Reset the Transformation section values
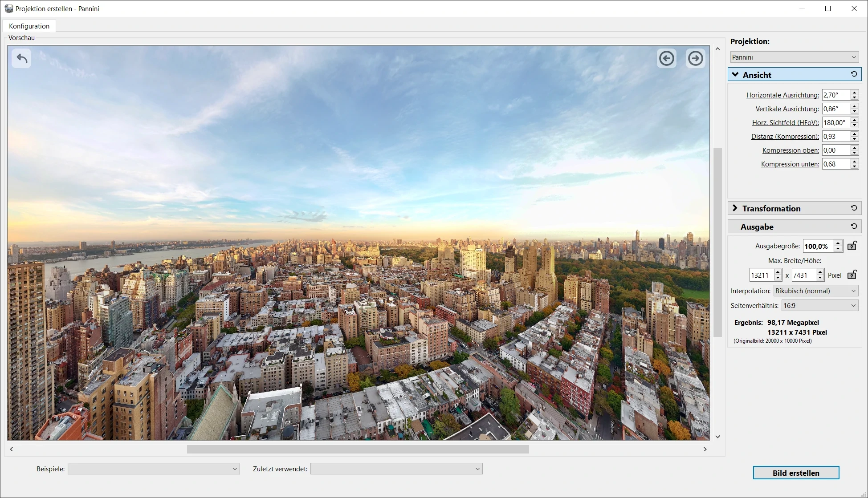This screenshot has height=498, width=868. [x=854, y=208]
